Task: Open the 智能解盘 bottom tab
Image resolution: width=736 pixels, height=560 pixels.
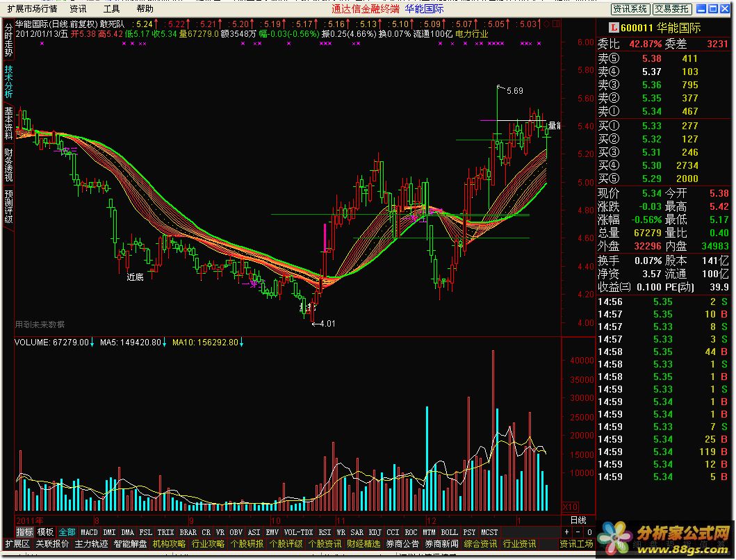Action: coord(131,544)
